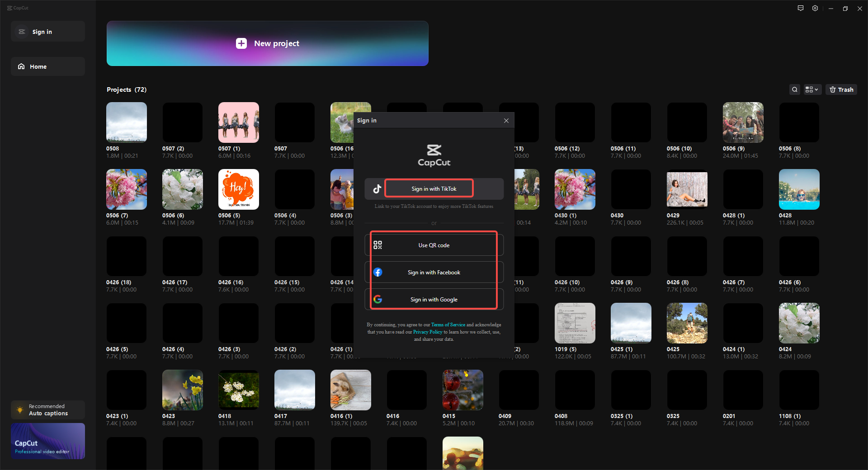
Task: Click the "Projects (72)" heading
Action: [127, 89]
